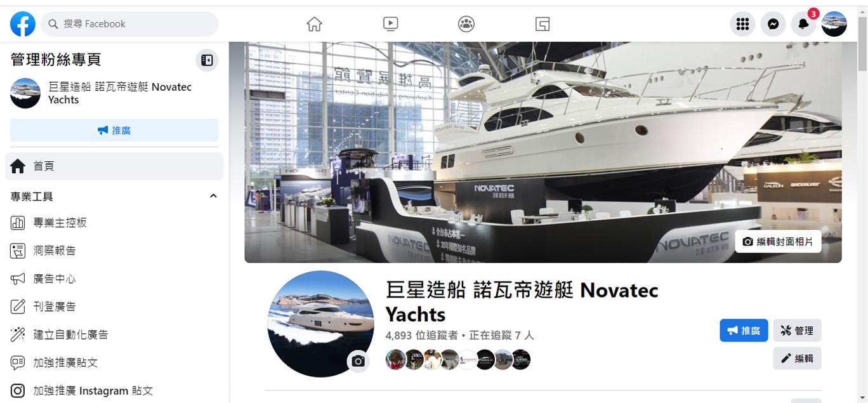The height and width of the screenshot is (403, 868).
Task: Open the Groups icon in top bar
Action: (x=466, y=24)
